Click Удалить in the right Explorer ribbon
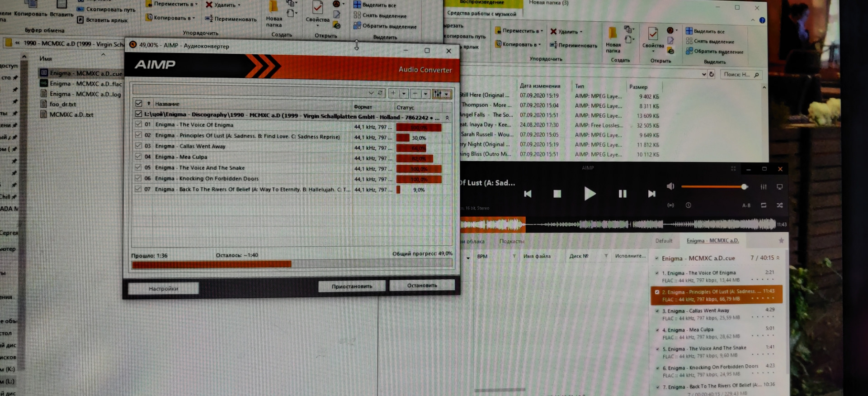The width and height of the screenshot is (868, 396). 566,32
